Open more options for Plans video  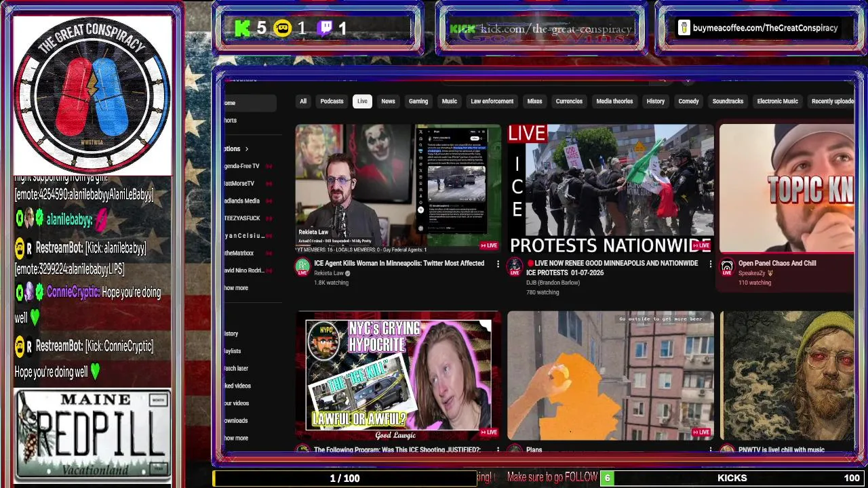(711, 449)
